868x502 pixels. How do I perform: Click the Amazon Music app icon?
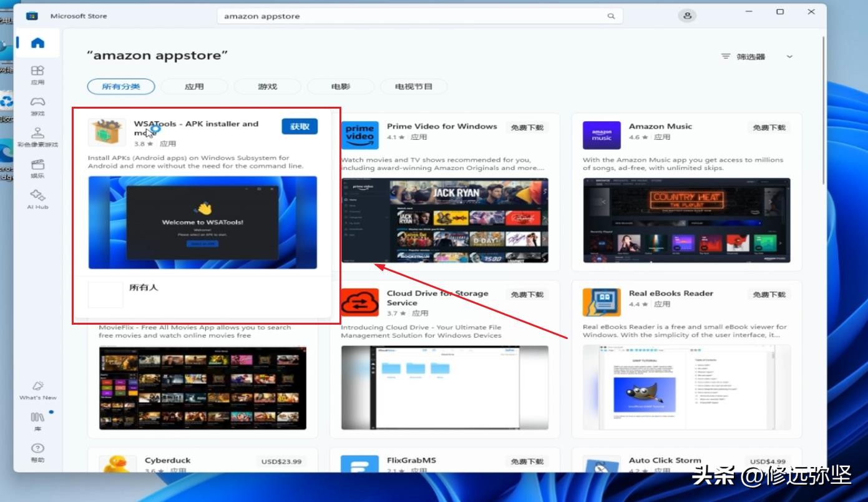pyautogui.click(x=602, y=135)
